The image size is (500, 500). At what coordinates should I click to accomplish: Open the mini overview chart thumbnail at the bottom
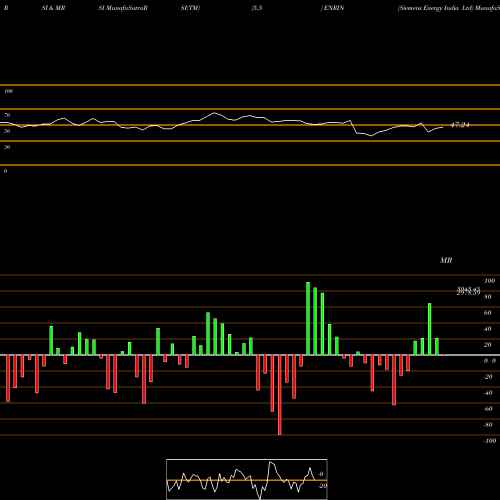247,479
